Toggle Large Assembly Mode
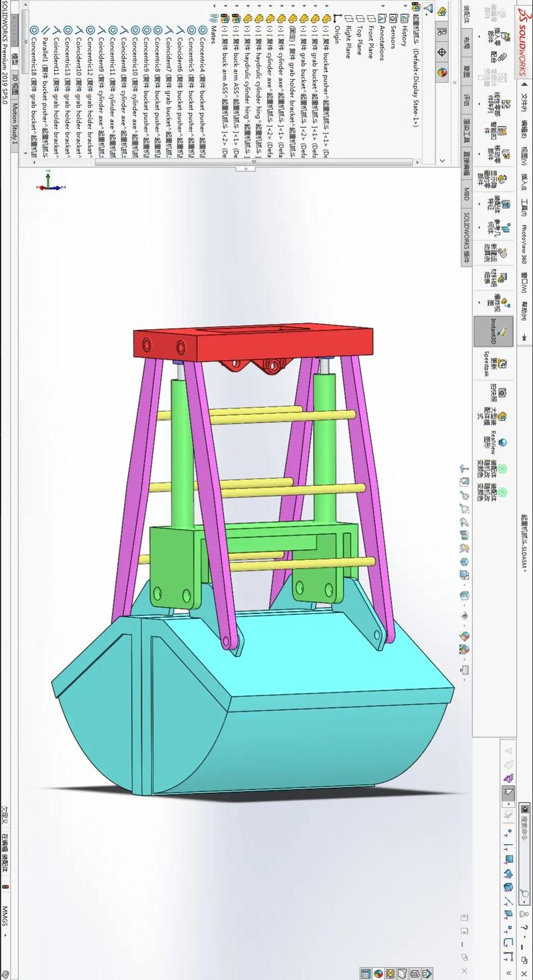The width and height of the screenshot is (533, 980). [503, 415]
